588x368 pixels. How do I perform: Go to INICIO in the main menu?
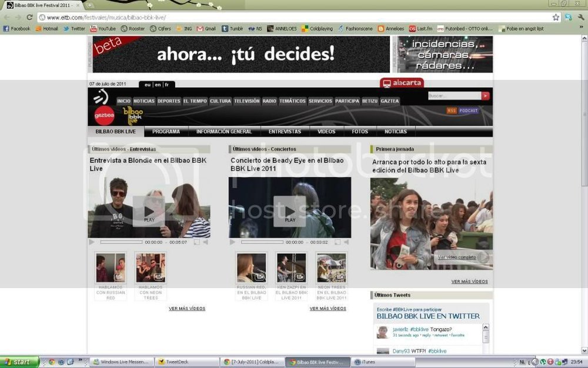(x=123, y=101)
